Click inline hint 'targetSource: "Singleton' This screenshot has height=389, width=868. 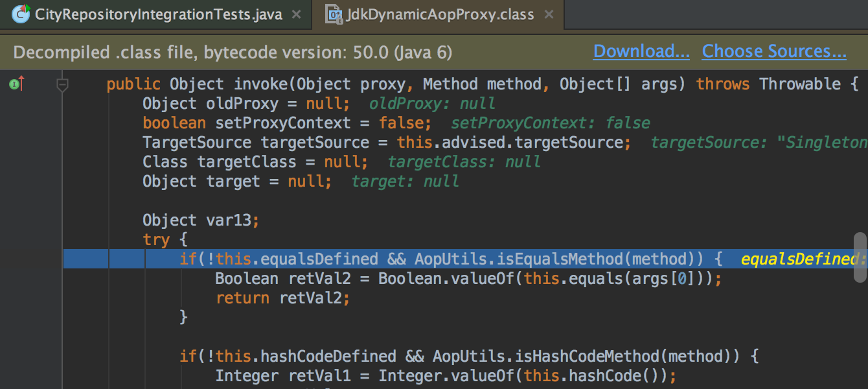click(x=759, y=143)
